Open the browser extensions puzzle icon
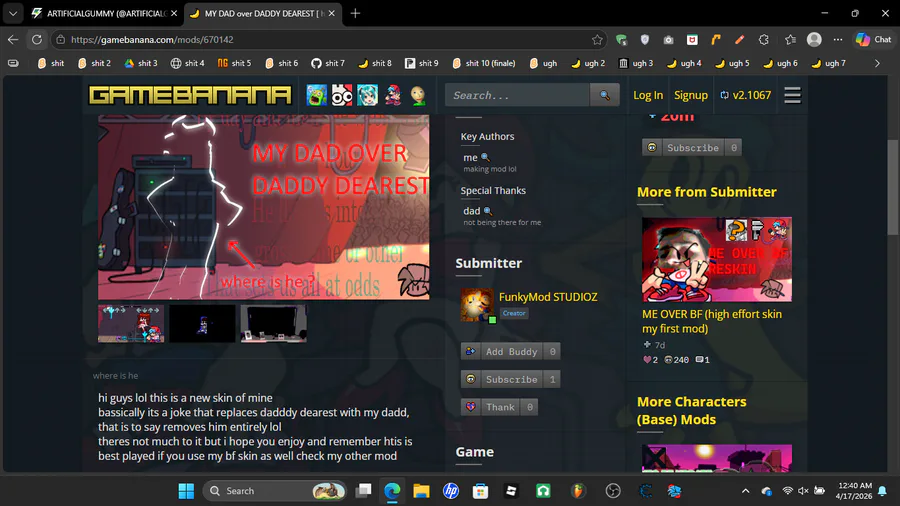 pyautogui.click(x=763, y=40)
